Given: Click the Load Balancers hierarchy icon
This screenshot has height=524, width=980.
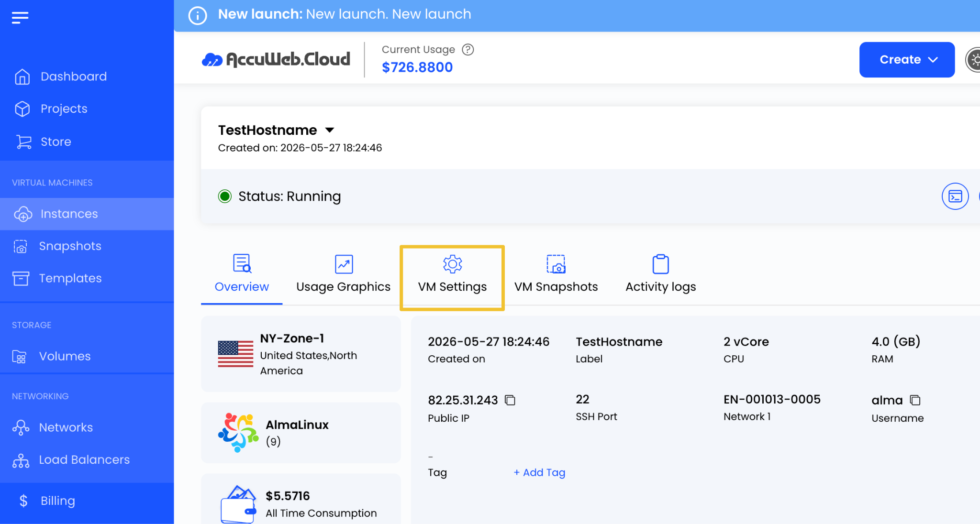Looking at the screenshot, I should point(21,460).
